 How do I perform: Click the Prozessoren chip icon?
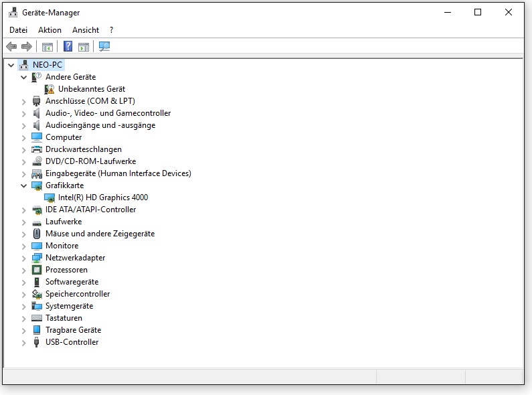point(37,270)
